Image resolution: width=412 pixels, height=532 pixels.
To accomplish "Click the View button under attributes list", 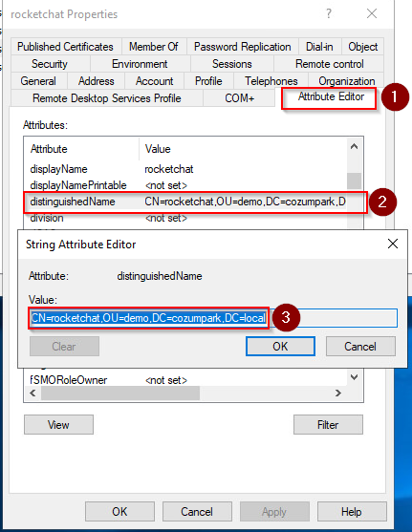I will 58,425.
